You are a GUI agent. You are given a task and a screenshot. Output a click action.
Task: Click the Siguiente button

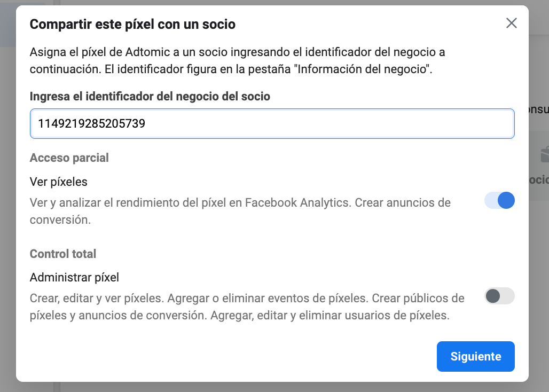(475, 356)
